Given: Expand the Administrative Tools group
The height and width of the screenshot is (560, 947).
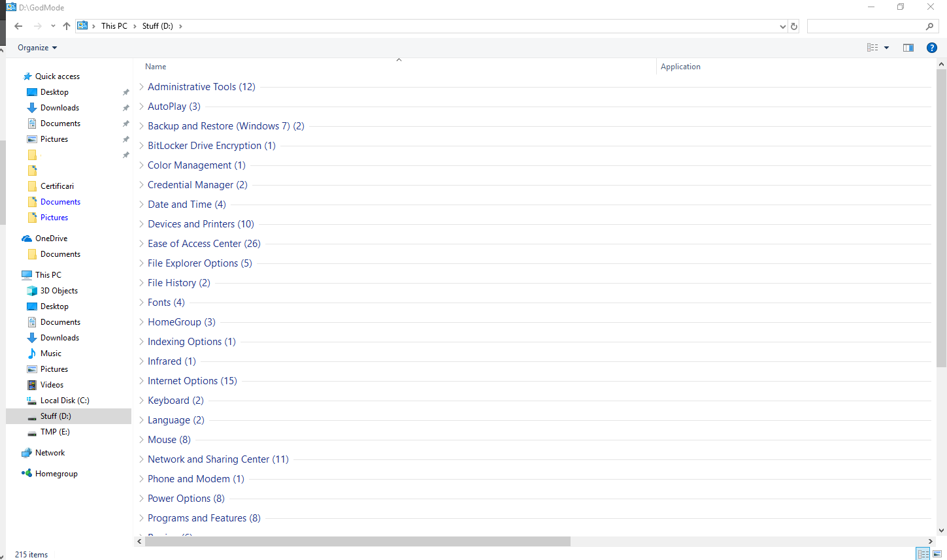Looking at the screenshot, I should coord(141,87).
